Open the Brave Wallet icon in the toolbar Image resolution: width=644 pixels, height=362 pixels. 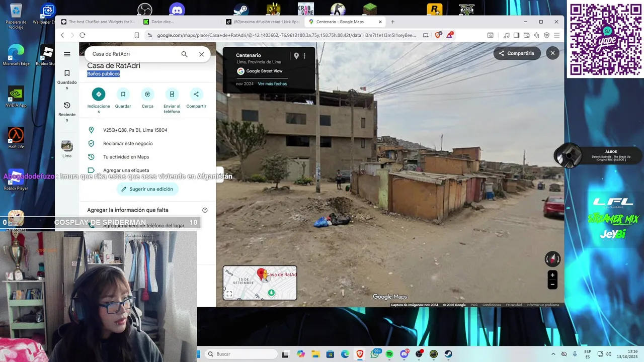526,35
